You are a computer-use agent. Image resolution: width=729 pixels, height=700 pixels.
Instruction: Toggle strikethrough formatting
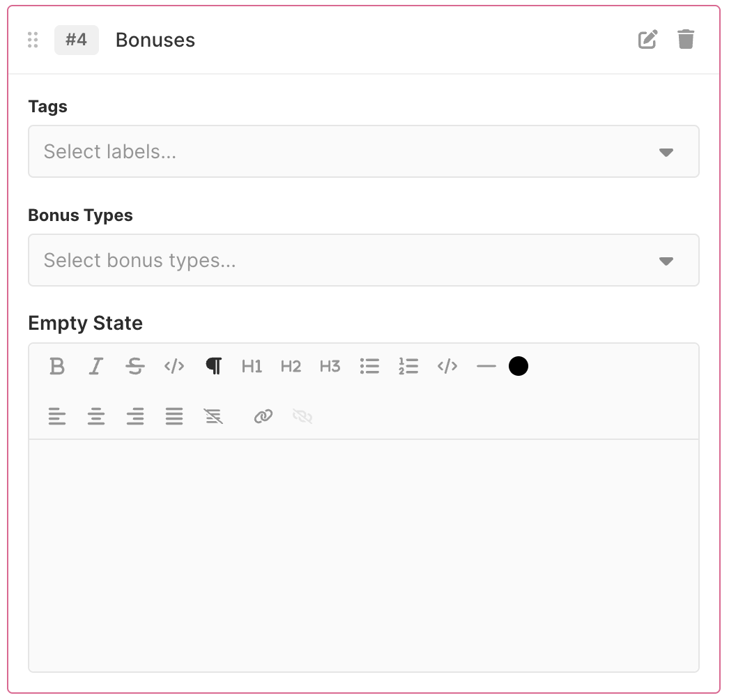pyautogui.click(x=135, y=366)
